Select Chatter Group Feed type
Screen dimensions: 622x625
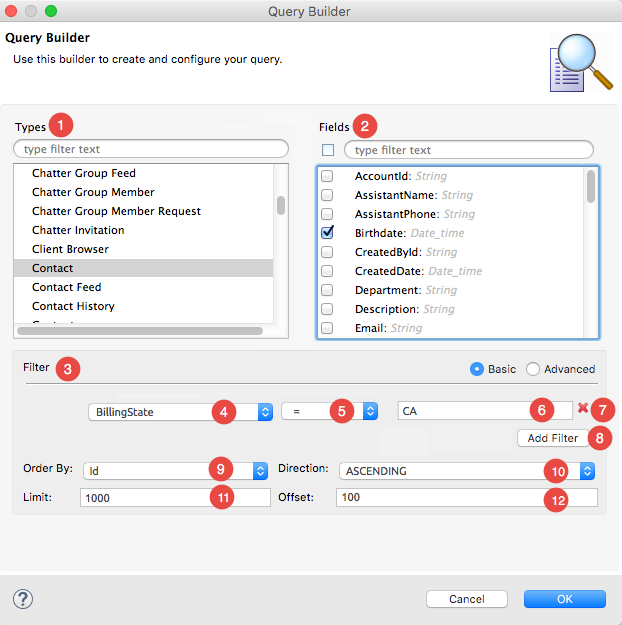tap(84, 173)
